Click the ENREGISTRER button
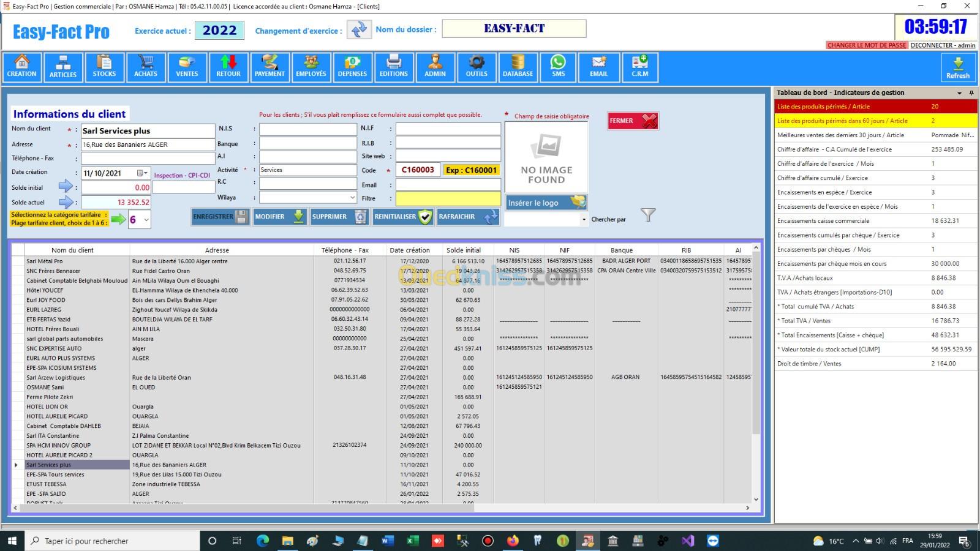This screenshot has height=551, width=980. coord(220,217)
